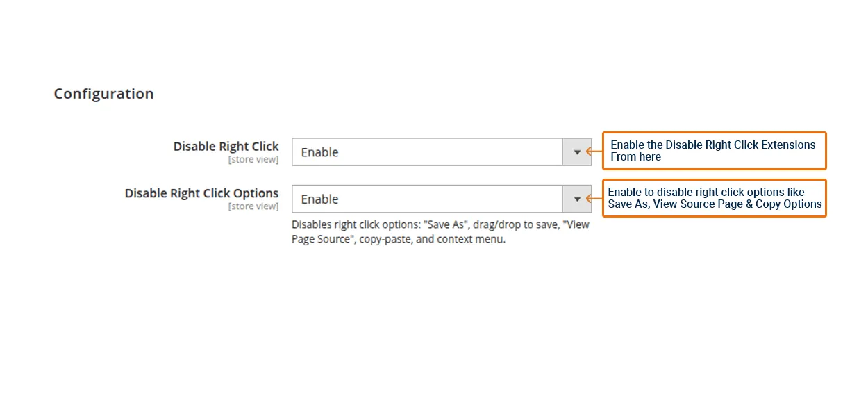Click the orange arrow beside first dropdown
Screen dimensions: 868x417
594,151
